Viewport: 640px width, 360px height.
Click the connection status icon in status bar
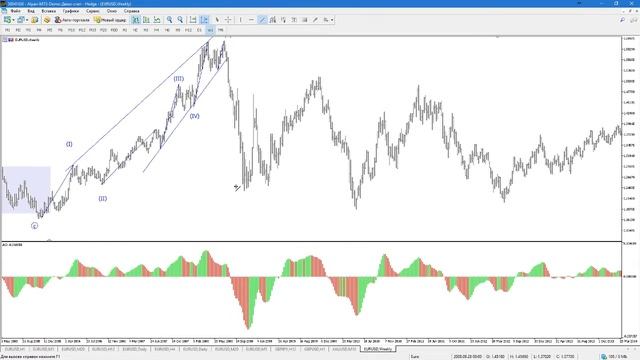click(604, 357)
